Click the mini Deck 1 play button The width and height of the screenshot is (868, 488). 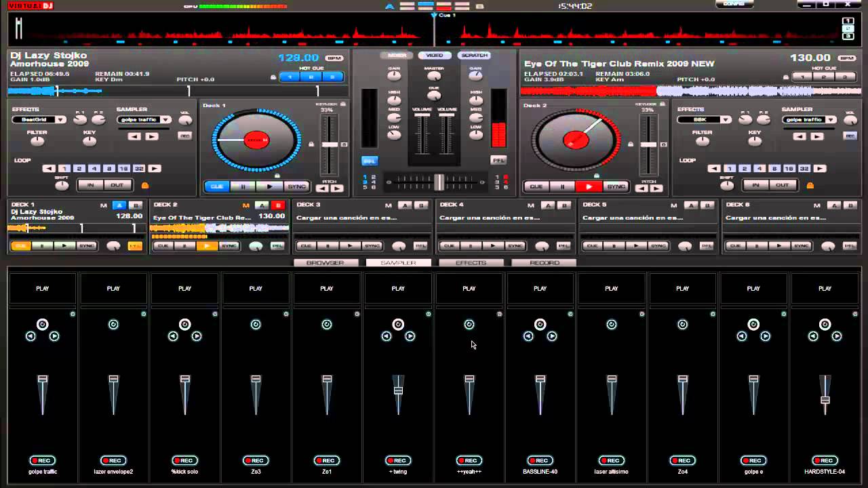[63, 246]
